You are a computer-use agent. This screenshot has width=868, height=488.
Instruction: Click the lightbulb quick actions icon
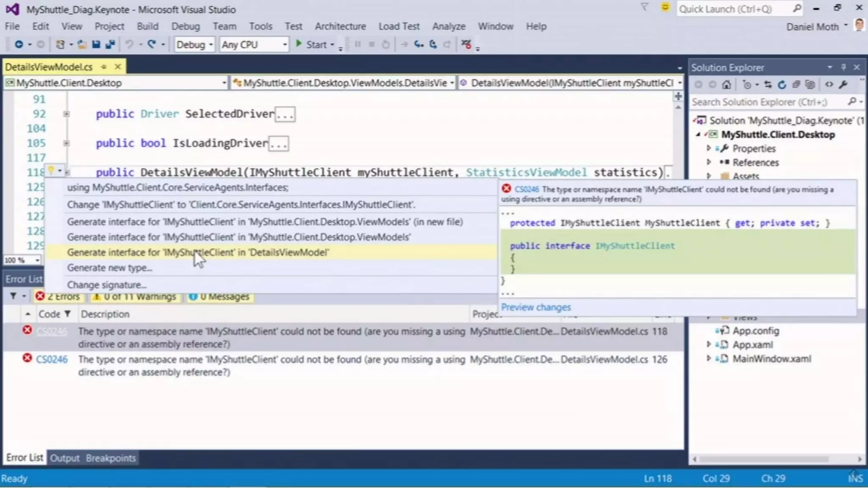click(x=50, y=171)
